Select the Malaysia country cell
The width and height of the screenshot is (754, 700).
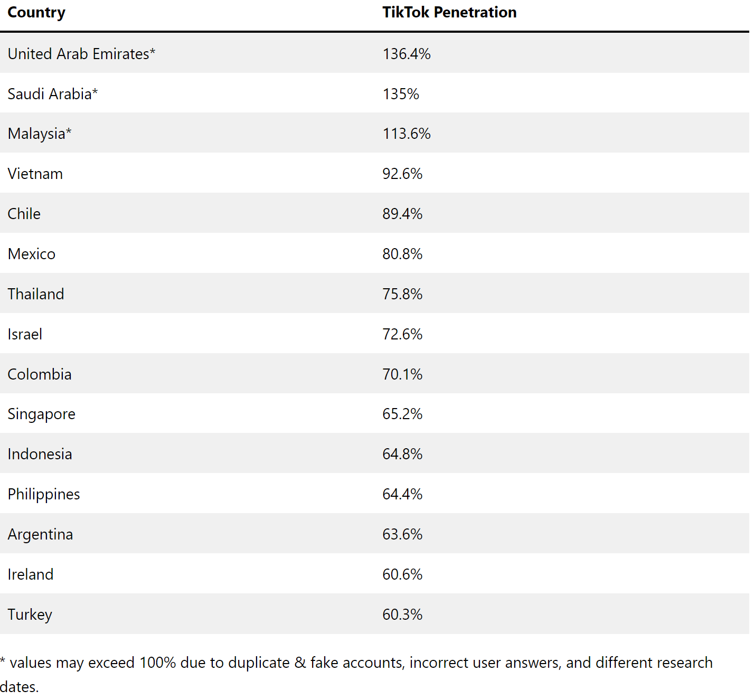pyautogui.click(x=40, y=134)
